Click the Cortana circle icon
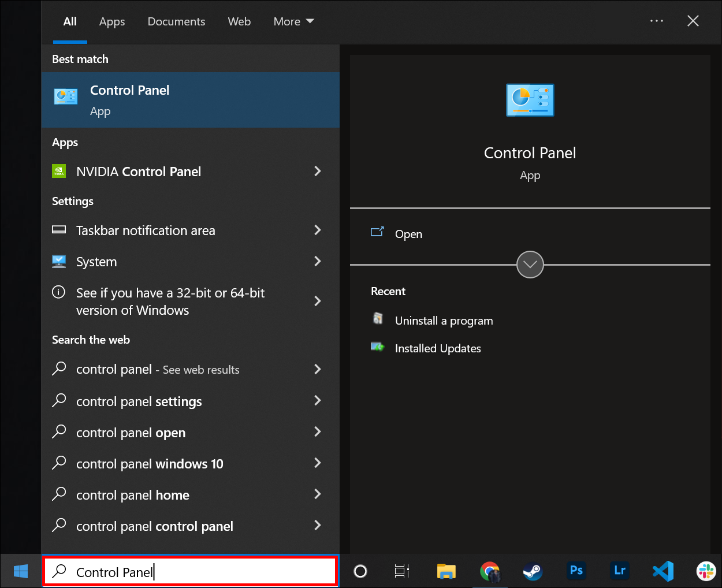Image resolution: width=722 pixels, height=588 pixels. (360, 571)
